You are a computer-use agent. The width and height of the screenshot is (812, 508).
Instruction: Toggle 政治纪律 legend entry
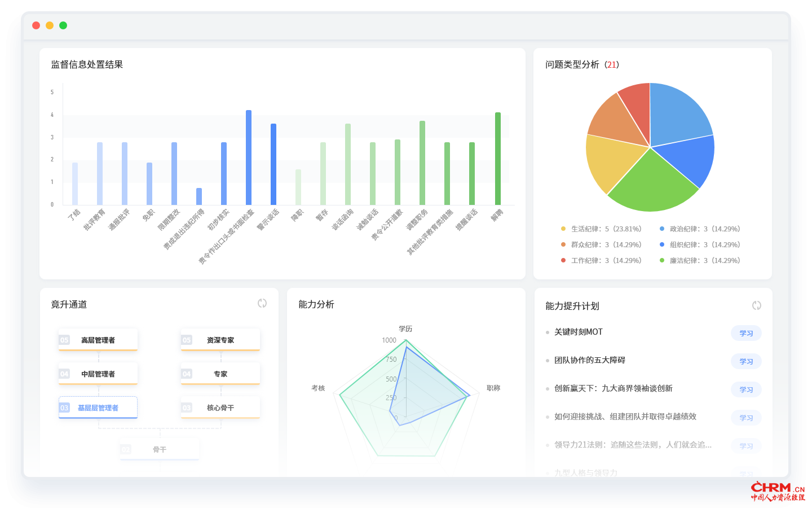click(700, 229)
